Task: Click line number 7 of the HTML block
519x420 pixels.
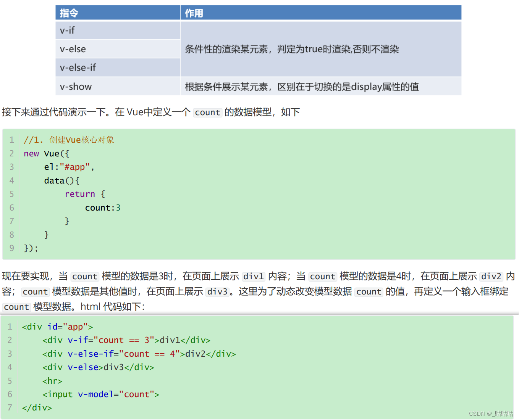Action: pos(10,407)
